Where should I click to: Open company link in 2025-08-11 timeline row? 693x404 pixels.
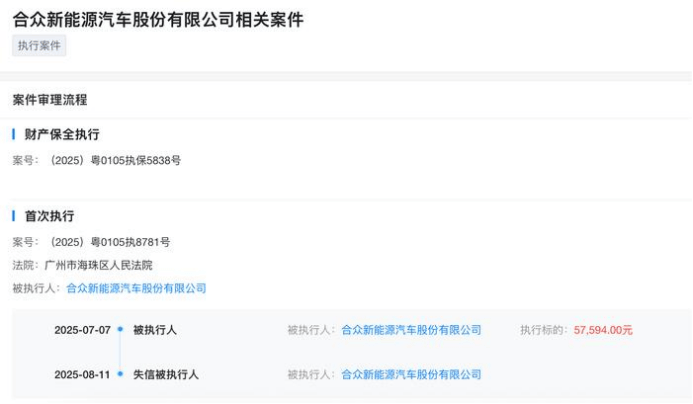pyautogui.click(x=411, y=374)
